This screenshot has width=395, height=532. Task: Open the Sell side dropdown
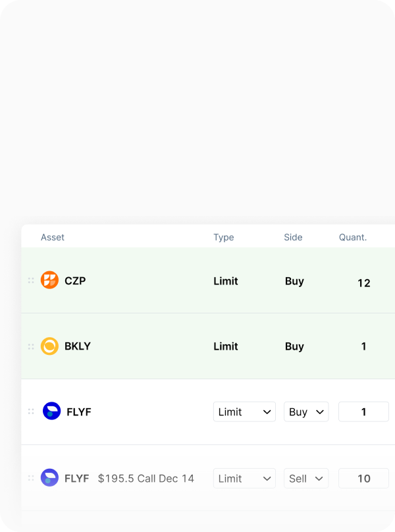pos(306,479)
